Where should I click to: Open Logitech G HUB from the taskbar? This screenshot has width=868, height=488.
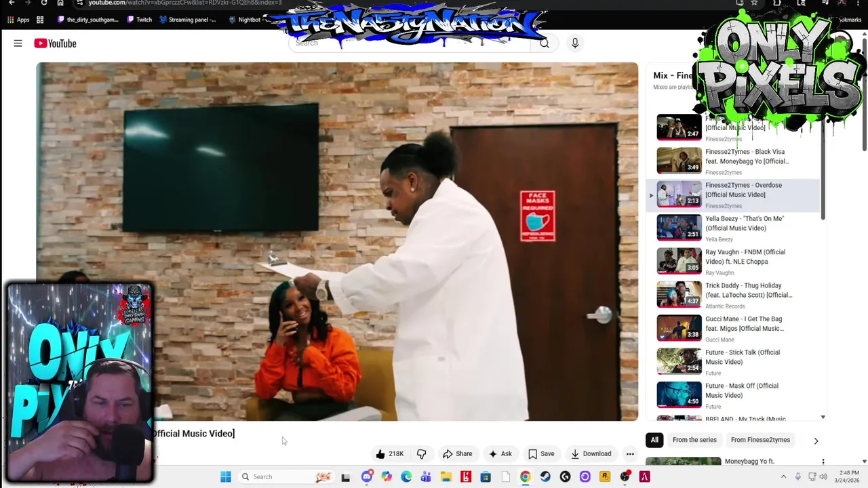tap(565, 476)
